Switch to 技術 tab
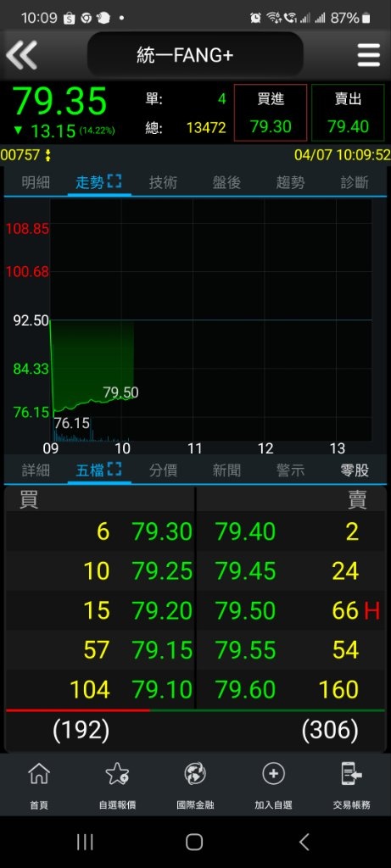The height and width of the screenshot is (868, 391). 163,182
